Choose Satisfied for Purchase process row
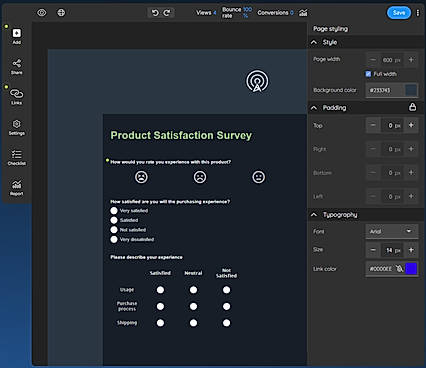The height and width of the screenshot is (368, 426). [160, 306]
